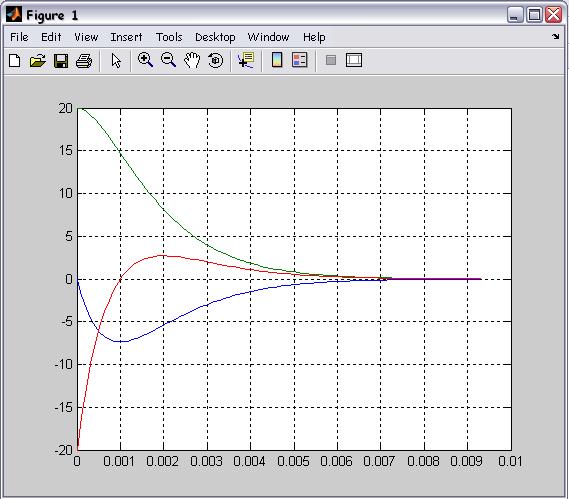This screenshot has width=569, height=499.
Task: Open the Tools menu
Action: (x=169, y=37)
